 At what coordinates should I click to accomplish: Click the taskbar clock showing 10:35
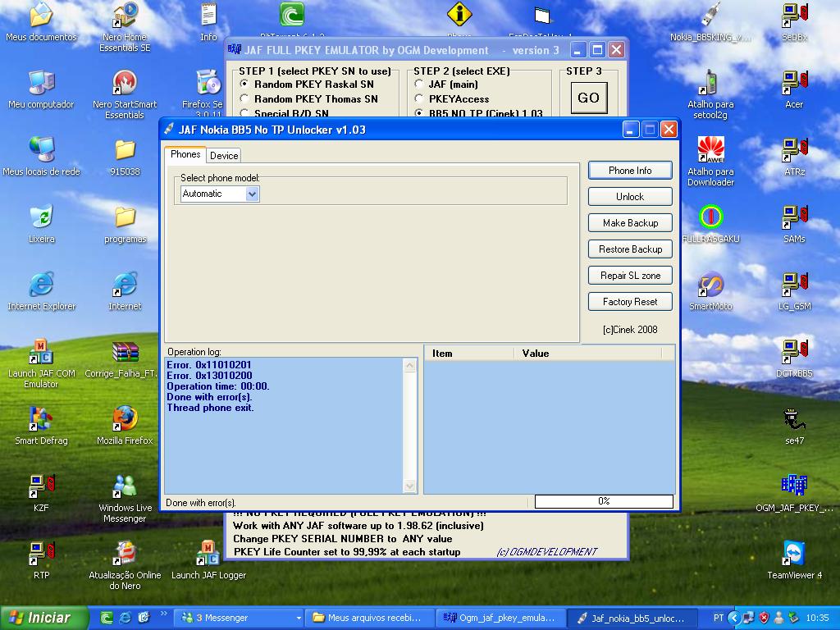point(818,618)
